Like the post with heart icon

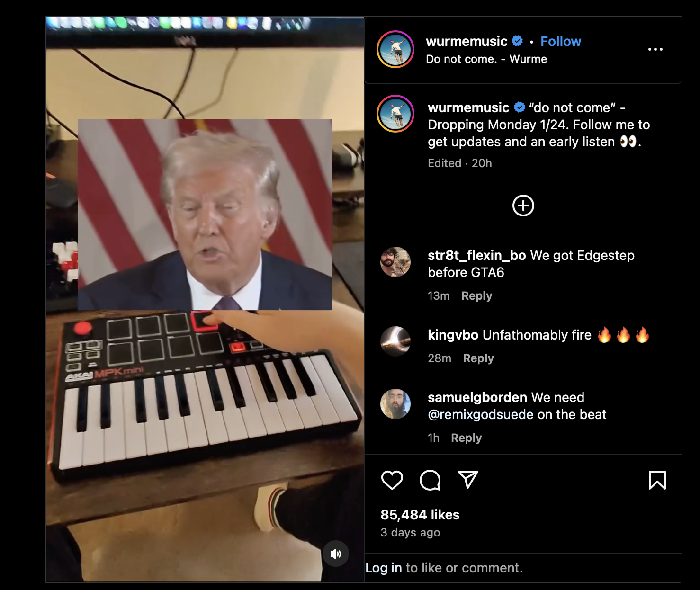[392, 480]
